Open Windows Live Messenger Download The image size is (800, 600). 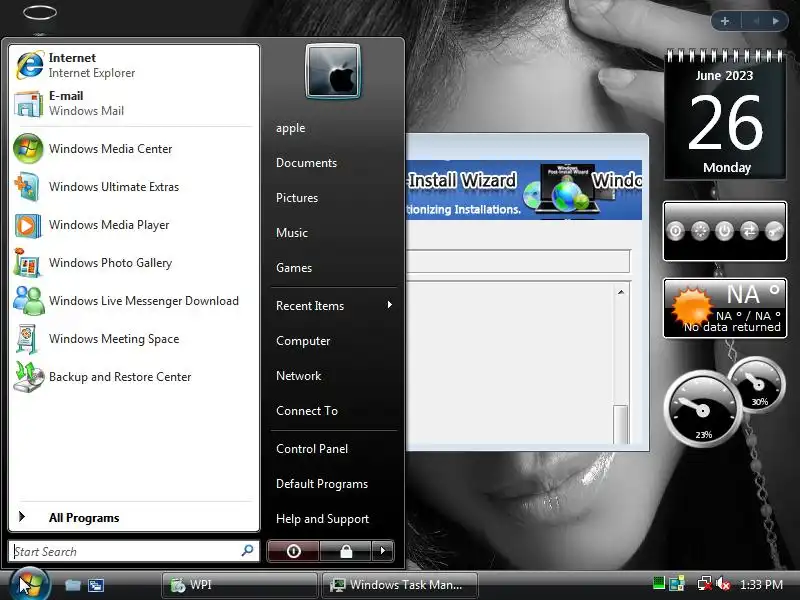(134, 301)
